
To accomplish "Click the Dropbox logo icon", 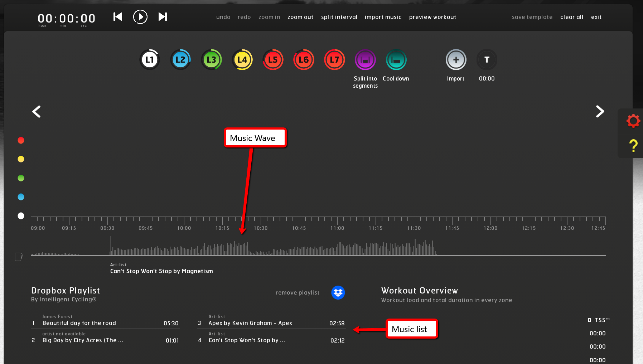I will point(338,292).
